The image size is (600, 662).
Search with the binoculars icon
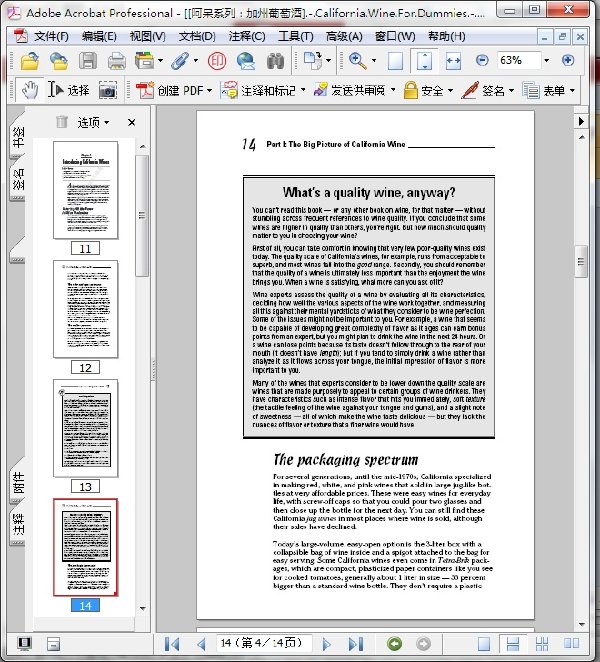click(x=275, y=61)
